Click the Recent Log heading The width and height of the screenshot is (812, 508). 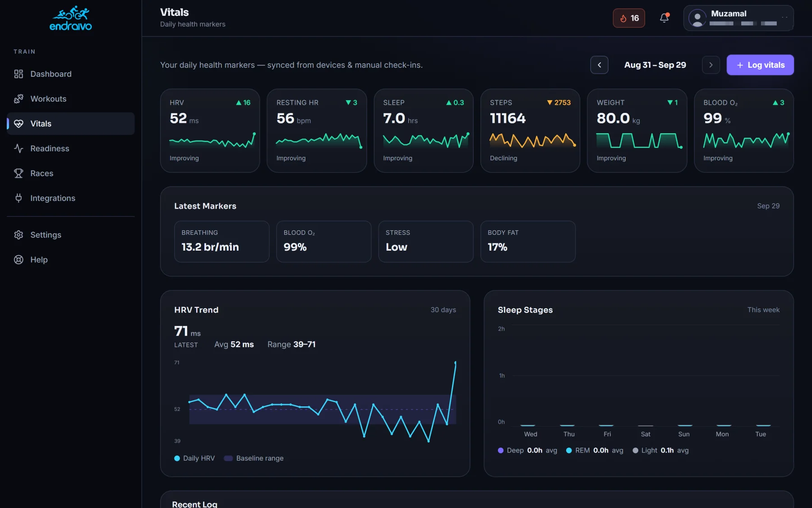click(x=194, y=504)
